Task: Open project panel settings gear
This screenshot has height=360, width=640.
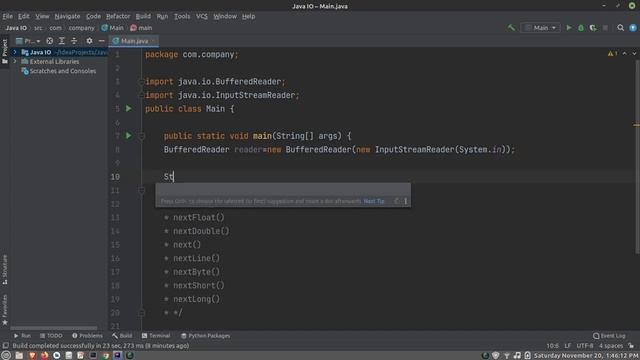Action: click(x=89, y=41)
